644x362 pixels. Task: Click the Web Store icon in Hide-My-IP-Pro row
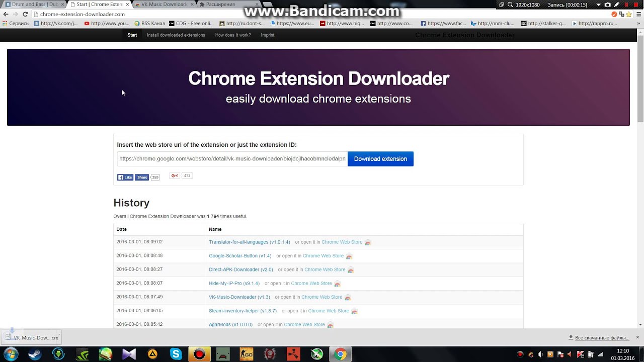[338, 284]
